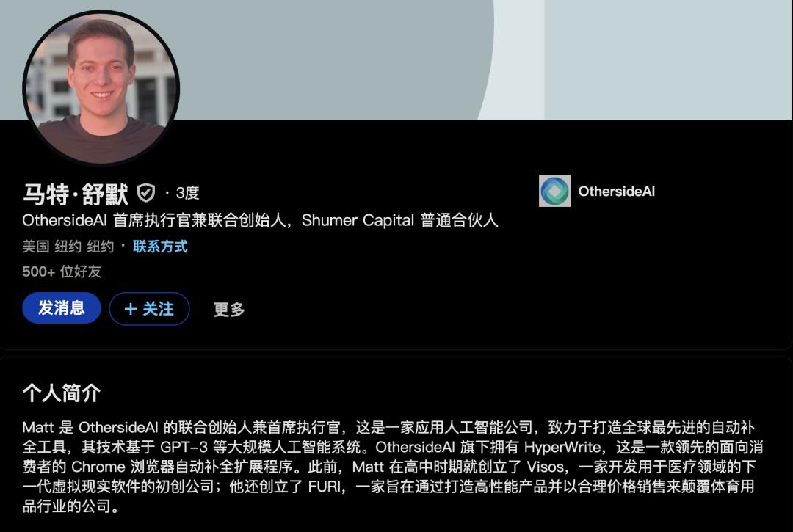
Task: Click the profile name 马特·舒默
Action: point(76,194)
